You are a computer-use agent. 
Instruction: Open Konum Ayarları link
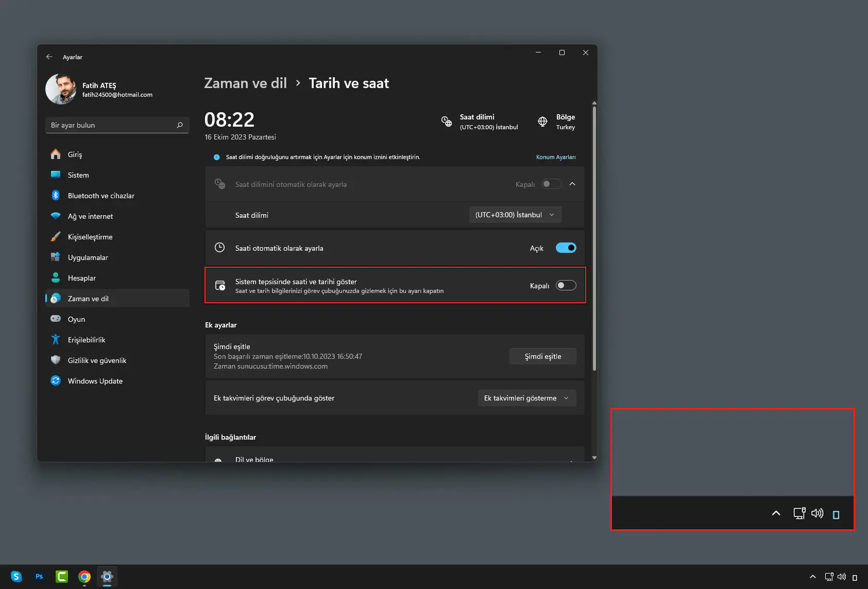pos(556,157)
